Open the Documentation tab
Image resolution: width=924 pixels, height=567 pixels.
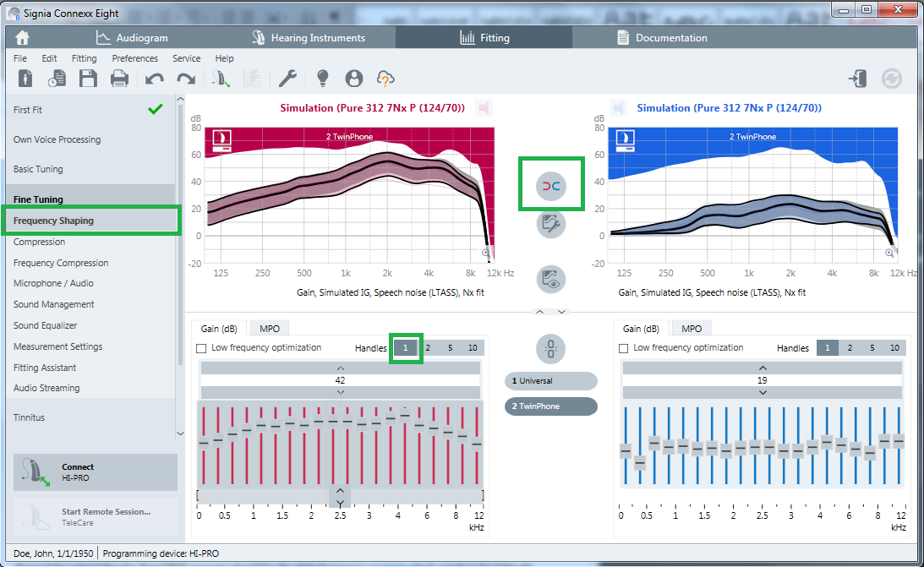click(x=662, y=38)
